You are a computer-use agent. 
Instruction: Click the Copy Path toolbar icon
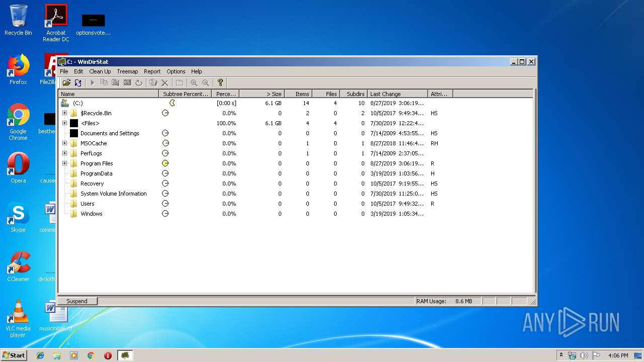click(104, 82)
